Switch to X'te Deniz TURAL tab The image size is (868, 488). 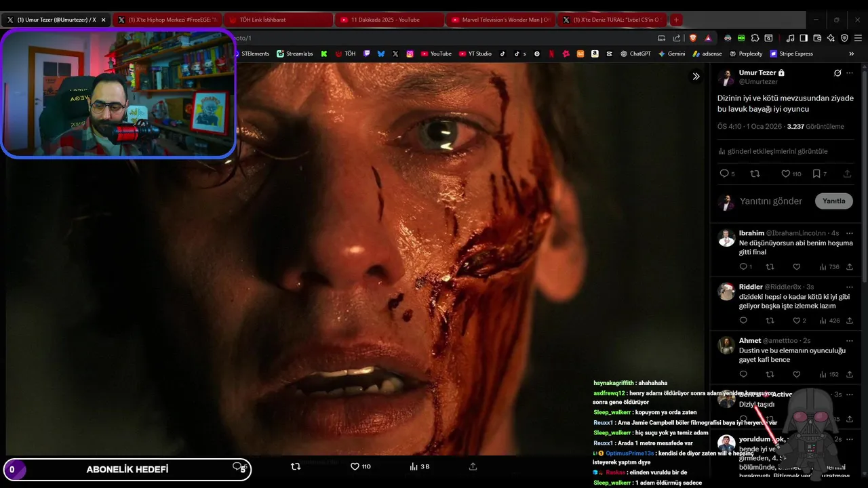tap(612, 20)
